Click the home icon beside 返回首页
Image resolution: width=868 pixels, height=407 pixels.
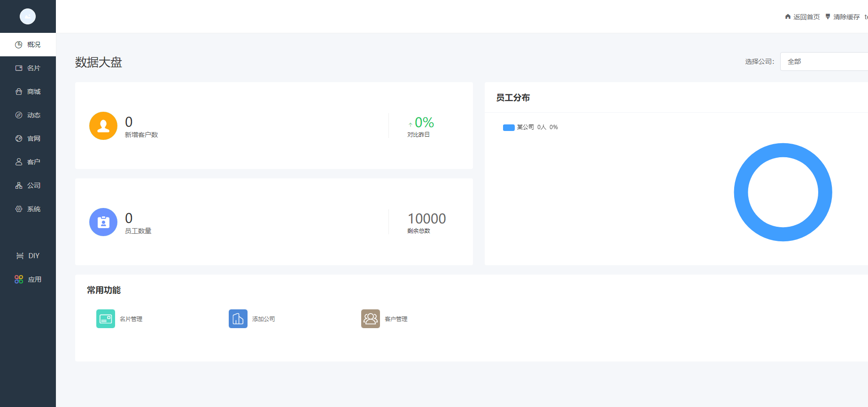(x=788, y=16)
